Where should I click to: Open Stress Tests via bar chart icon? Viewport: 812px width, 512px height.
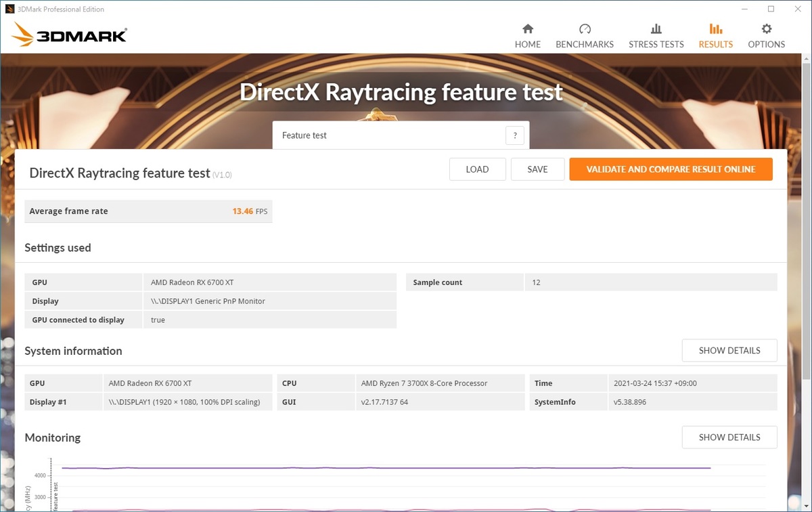click(656, 29)
